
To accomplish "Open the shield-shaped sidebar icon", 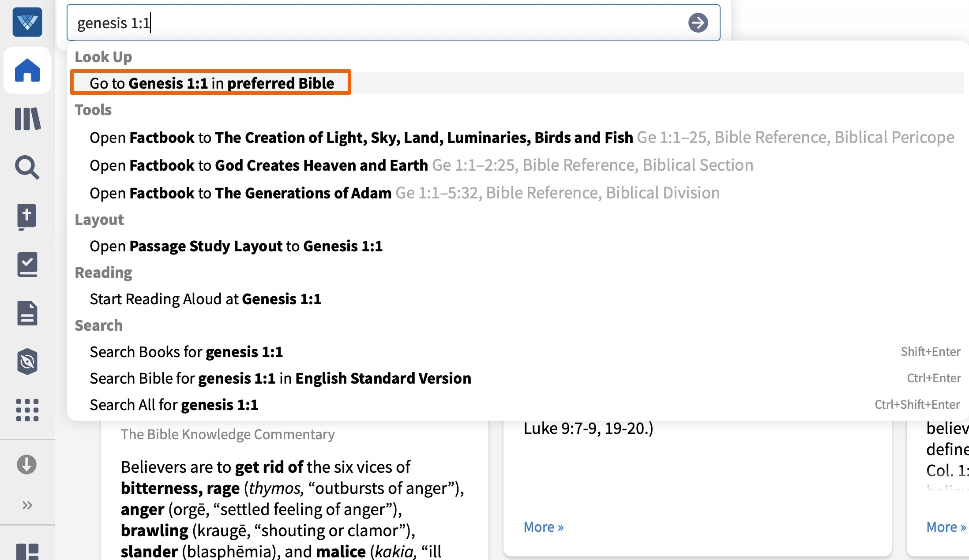I will (x=27, y=362).
